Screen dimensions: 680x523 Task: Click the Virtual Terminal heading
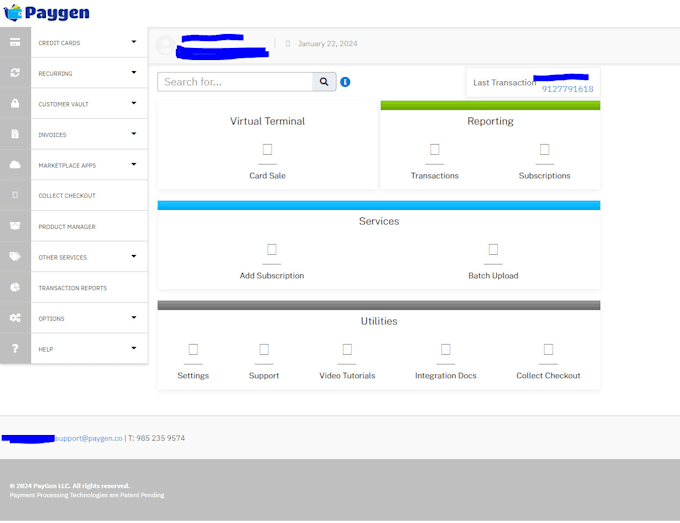tap(267, 121)
